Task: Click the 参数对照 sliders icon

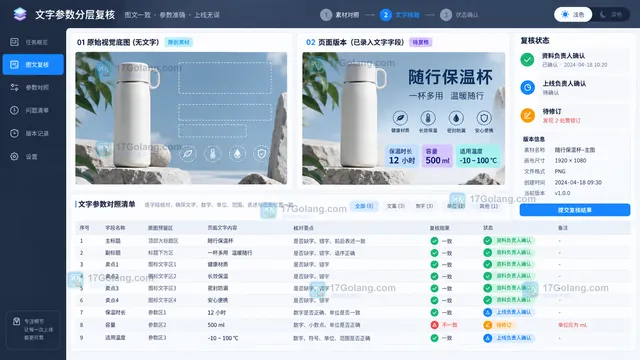Action: [x=14, y=87]
